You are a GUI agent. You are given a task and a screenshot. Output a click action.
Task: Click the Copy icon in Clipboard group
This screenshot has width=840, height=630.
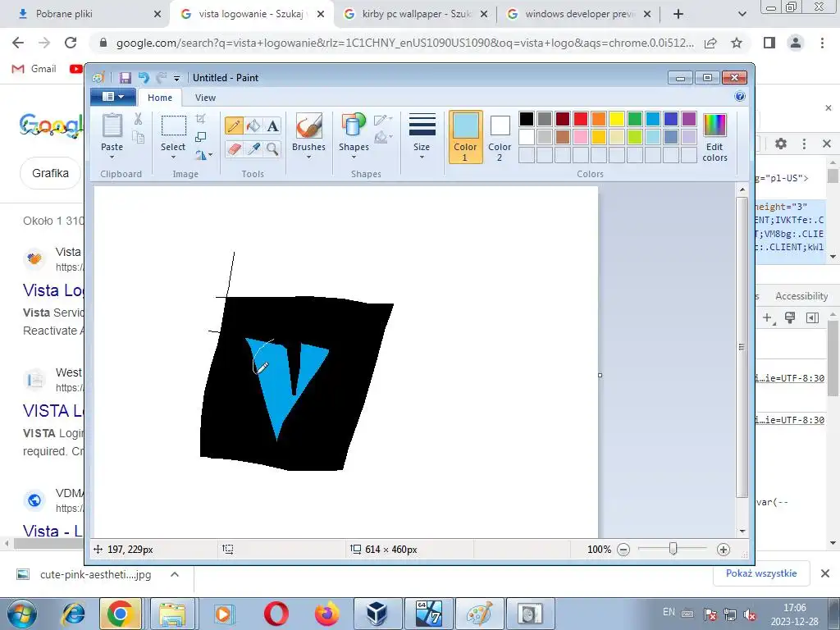(138, 137)
